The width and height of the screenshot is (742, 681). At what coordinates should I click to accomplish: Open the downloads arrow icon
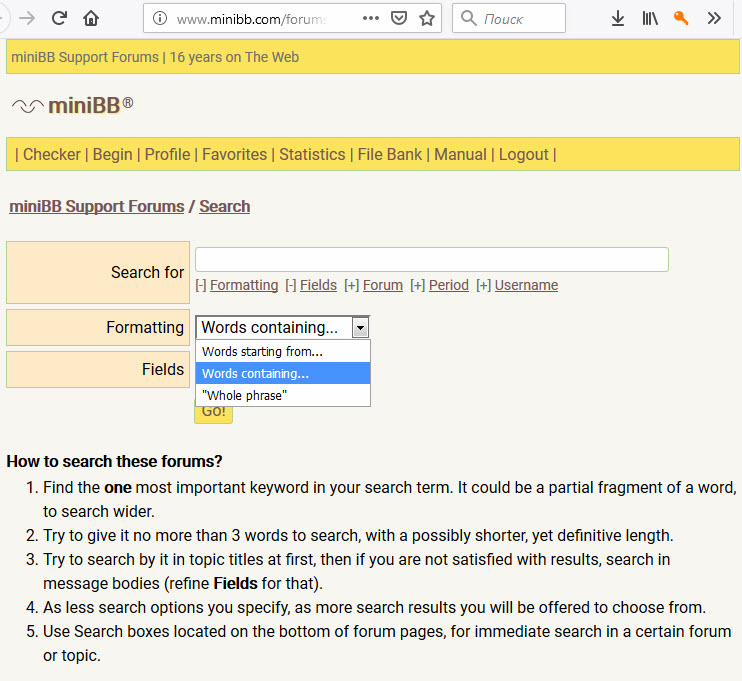(x=618, y=18)
